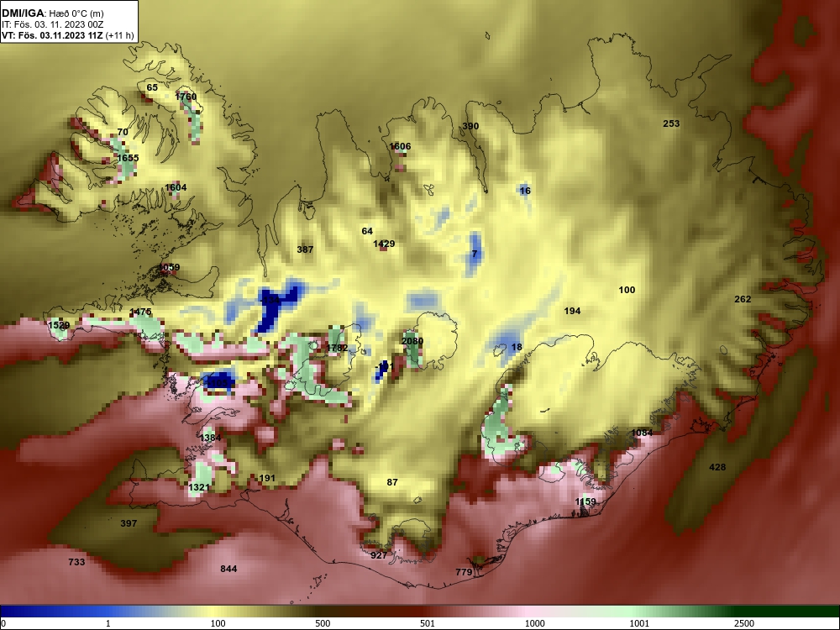840x630 pixels.
Task: Click the 500 label on the color scale
Action: pos(323,623)
